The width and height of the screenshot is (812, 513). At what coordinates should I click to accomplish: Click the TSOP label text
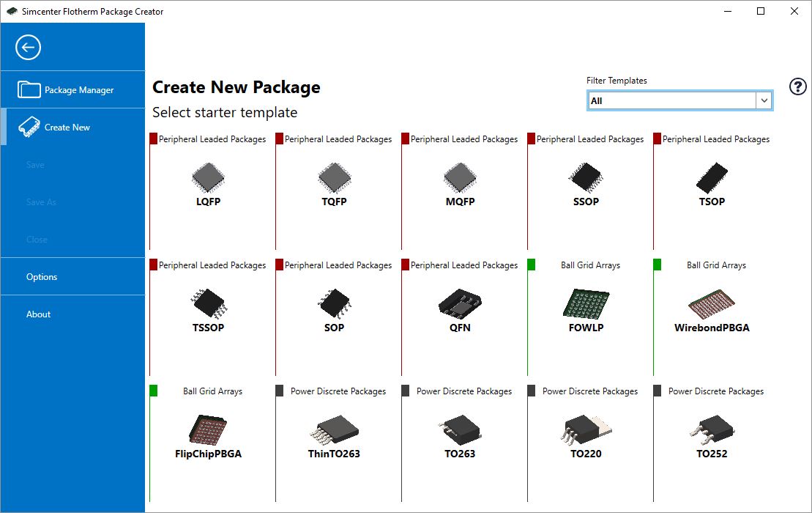click(x=712, y=202)
